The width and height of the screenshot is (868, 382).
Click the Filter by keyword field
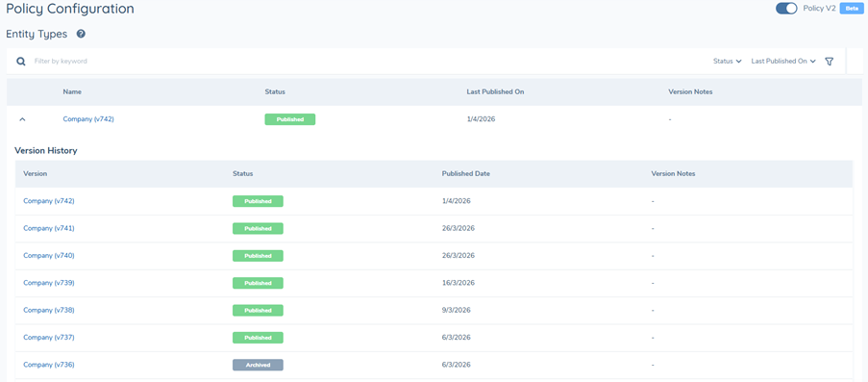365,62
